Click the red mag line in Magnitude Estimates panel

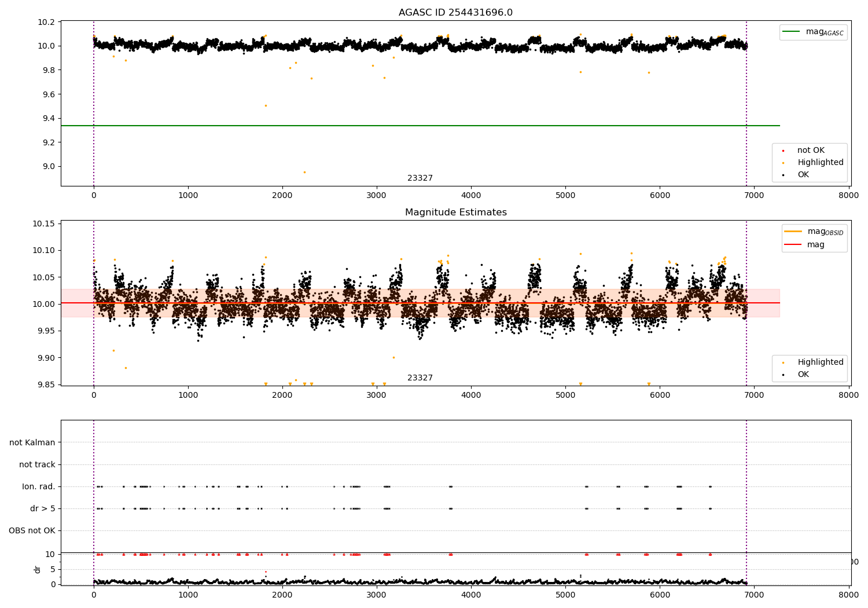[420, 303]
